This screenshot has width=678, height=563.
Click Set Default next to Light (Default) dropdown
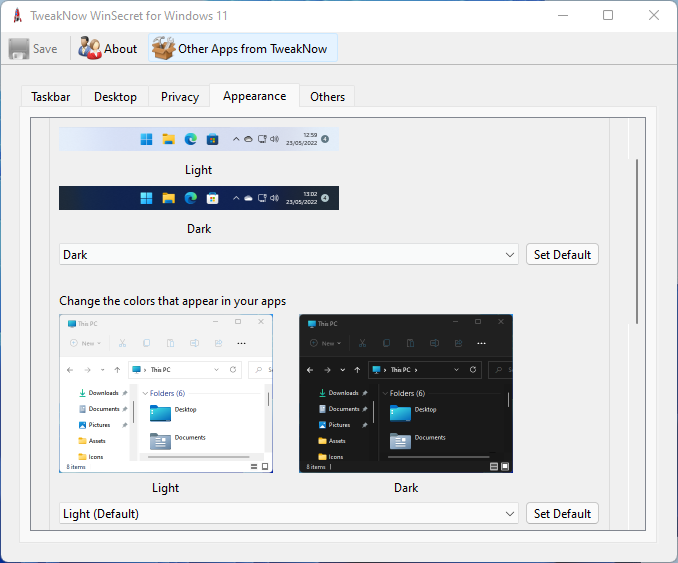coord(562,513)
